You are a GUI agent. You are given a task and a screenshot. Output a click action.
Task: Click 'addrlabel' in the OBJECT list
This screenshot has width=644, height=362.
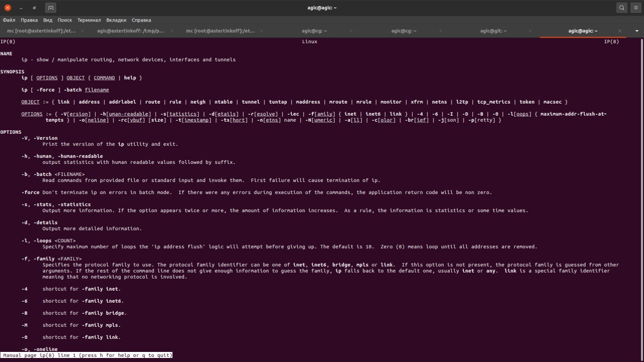122,102
